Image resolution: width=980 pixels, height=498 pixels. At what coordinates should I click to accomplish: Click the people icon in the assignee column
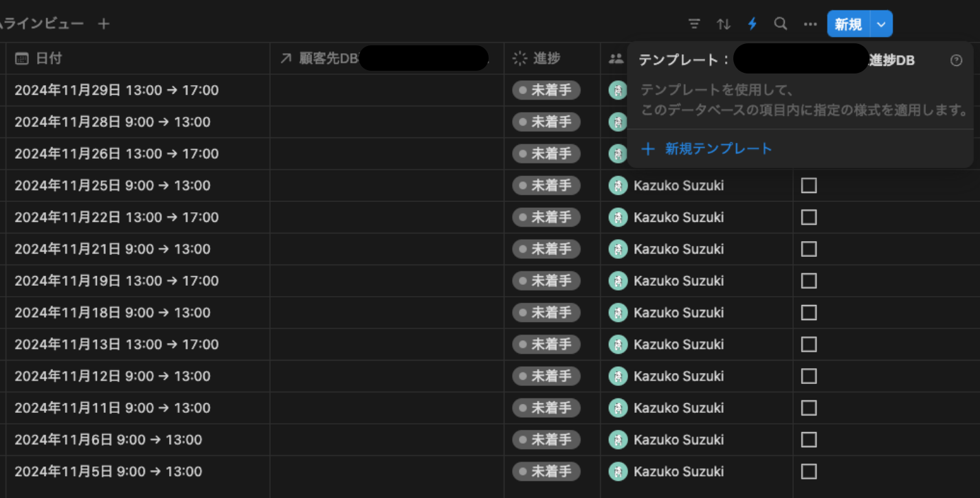click(616, 58)
